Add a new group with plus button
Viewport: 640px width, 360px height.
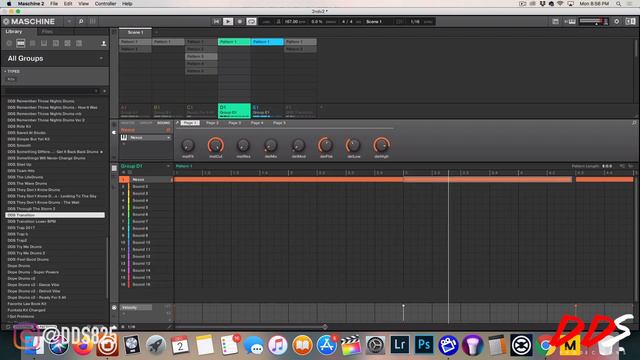coord(321,108)
